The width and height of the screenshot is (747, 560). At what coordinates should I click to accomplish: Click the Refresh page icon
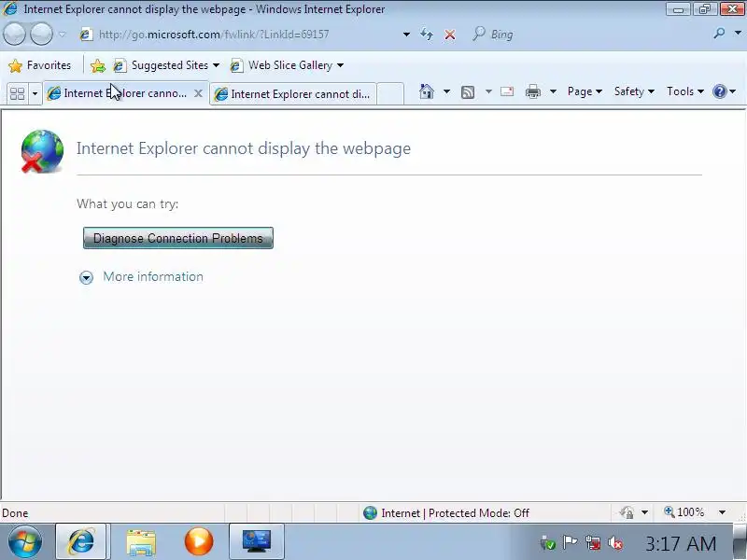click(x=427, y=35)
